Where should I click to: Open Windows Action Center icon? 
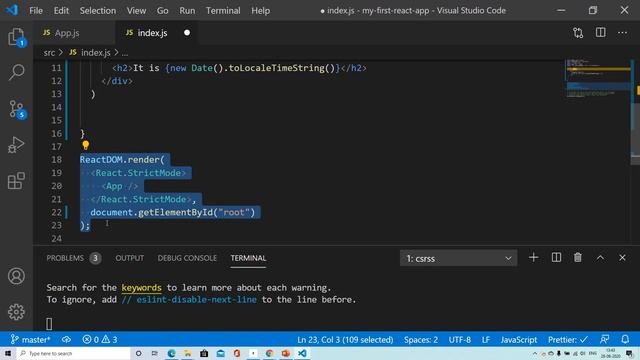[x=629, y=353]
